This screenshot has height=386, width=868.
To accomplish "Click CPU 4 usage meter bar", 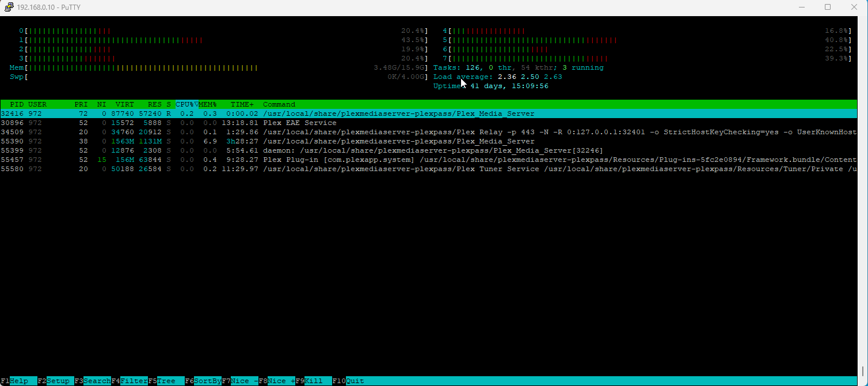I will [x=648, y=31].
